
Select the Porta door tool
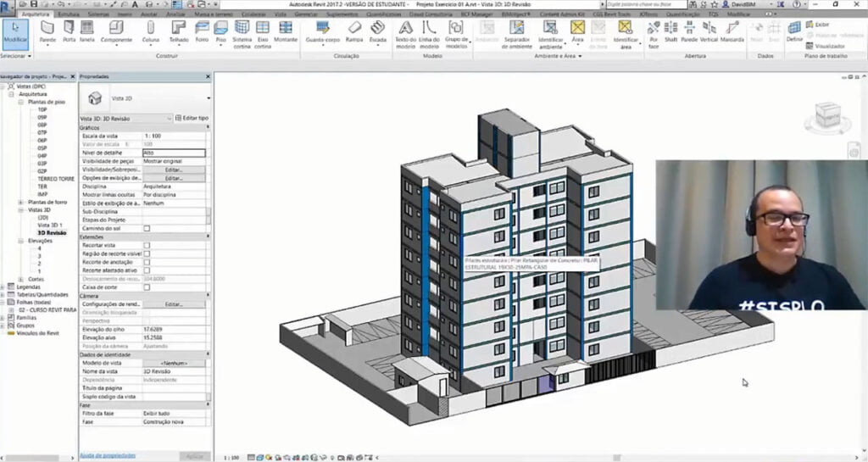pos(69,31)
